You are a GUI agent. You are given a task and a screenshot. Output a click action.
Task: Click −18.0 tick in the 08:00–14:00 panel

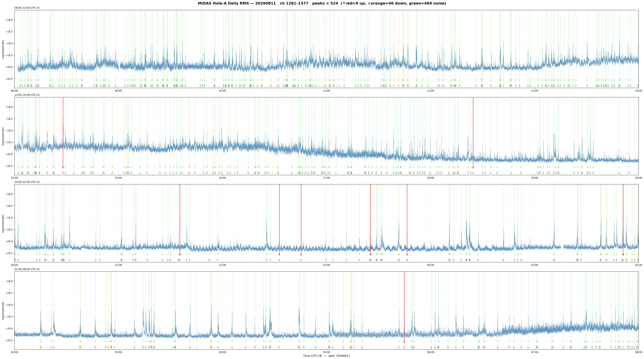(9, 20)
